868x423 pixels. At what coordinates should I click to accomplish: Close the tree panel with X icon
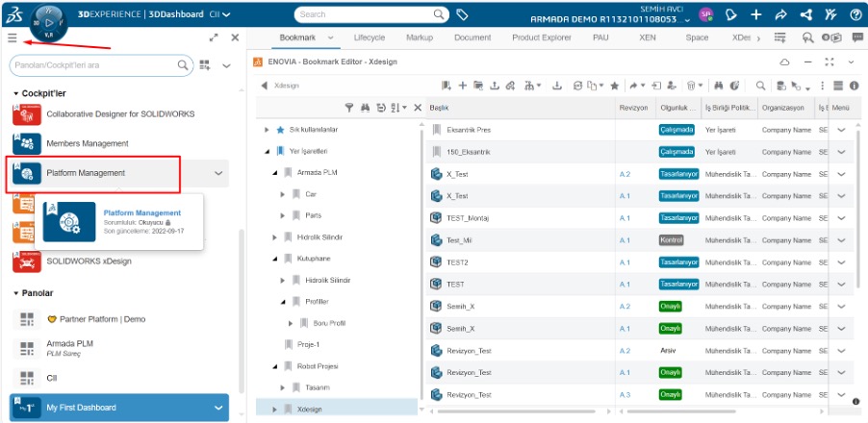tap(418, 108)
